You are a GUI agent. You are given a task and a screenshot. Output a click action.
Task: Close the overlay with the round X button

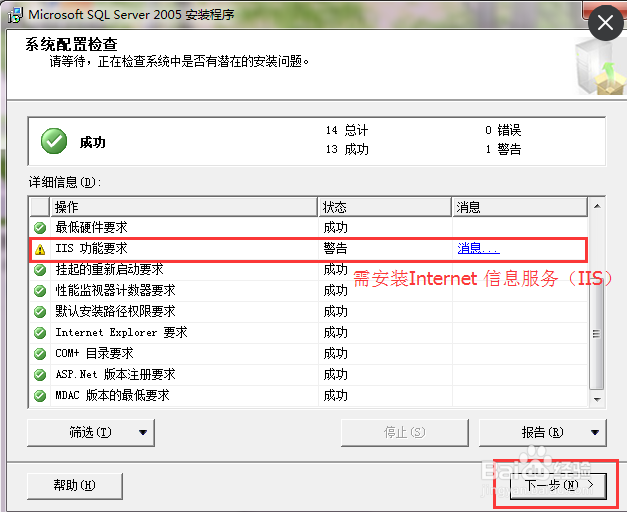tap(605, 23)
